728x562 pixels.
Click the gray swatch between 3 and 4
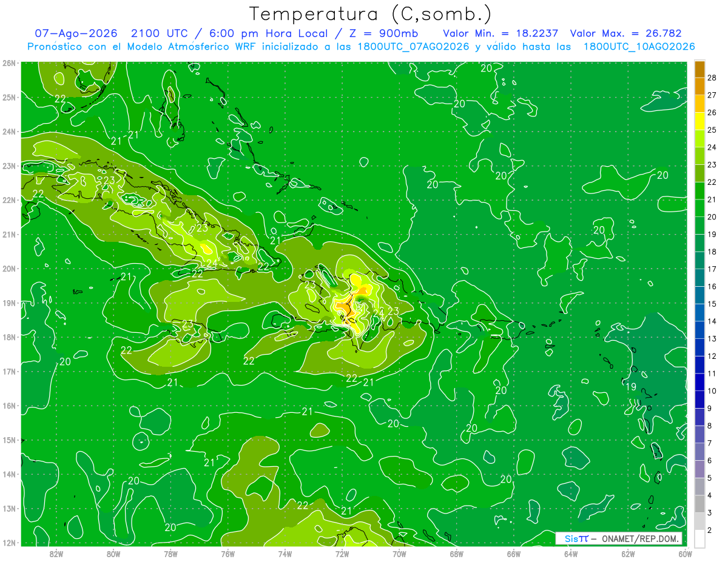pos(699,504)
